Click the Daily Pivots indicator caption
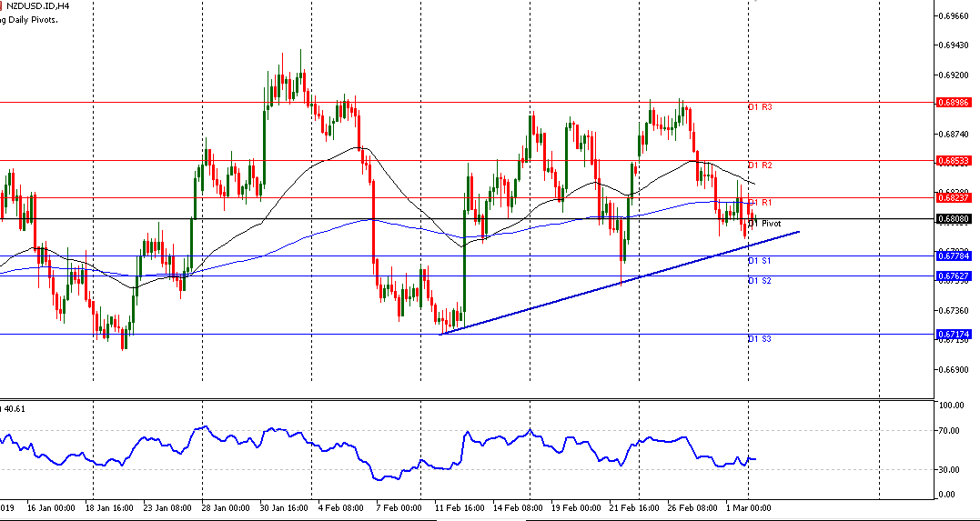Image resolution: width=980 pixels, height=521 pixels. point(29,20)
